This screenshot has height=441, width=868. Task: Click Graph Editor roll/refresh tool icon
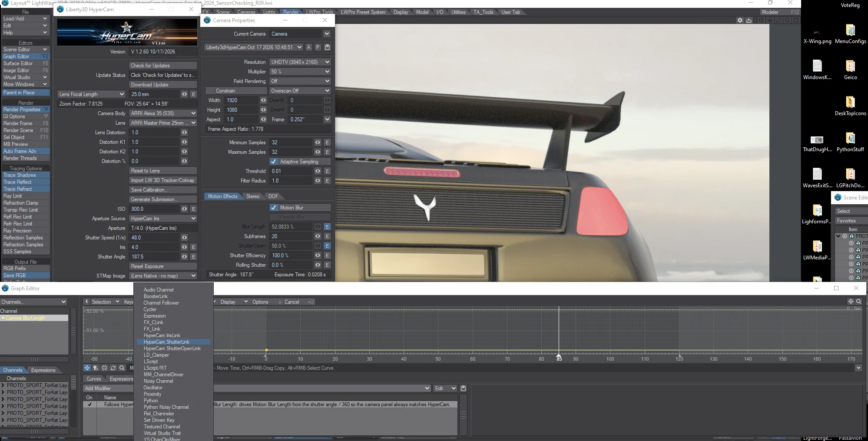(x=113, y=368)
